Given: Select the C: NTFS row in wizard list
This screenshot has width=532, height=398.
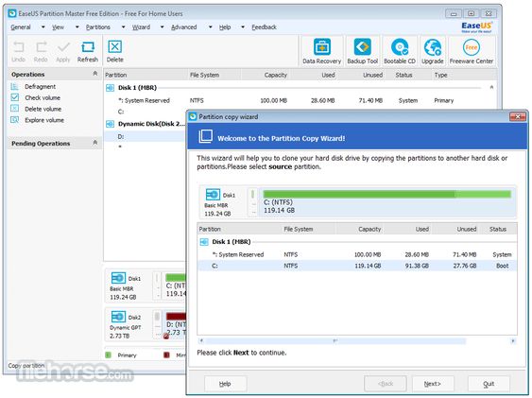Looking at the screenshot, I should click(357, 266).
